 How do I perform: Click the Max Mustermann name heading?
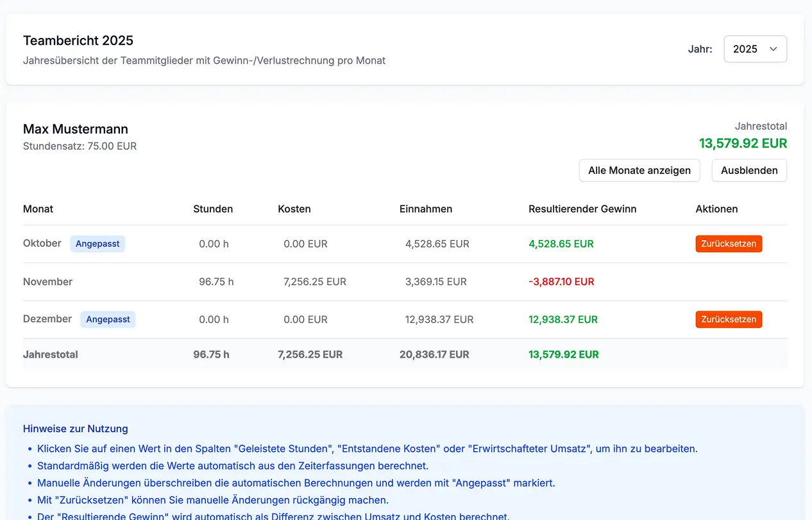pyautogui.click(x=76, y=129)
